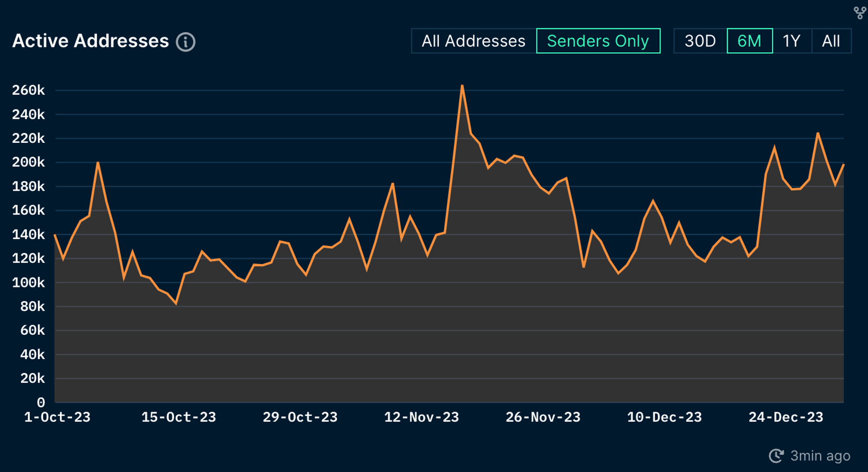Click the 12-Nov-23 date label

[422, 417]
